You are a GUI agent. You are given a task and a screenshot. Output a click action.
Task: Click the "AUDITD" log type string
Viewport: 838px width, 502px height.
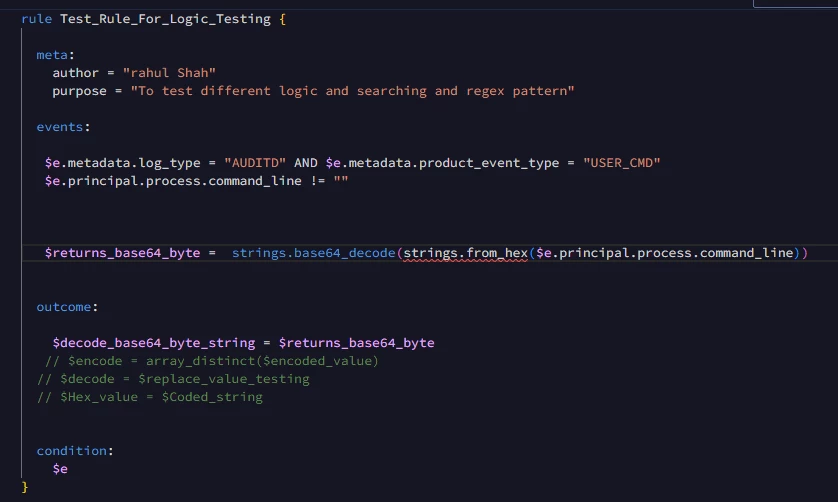coord(255,163)
